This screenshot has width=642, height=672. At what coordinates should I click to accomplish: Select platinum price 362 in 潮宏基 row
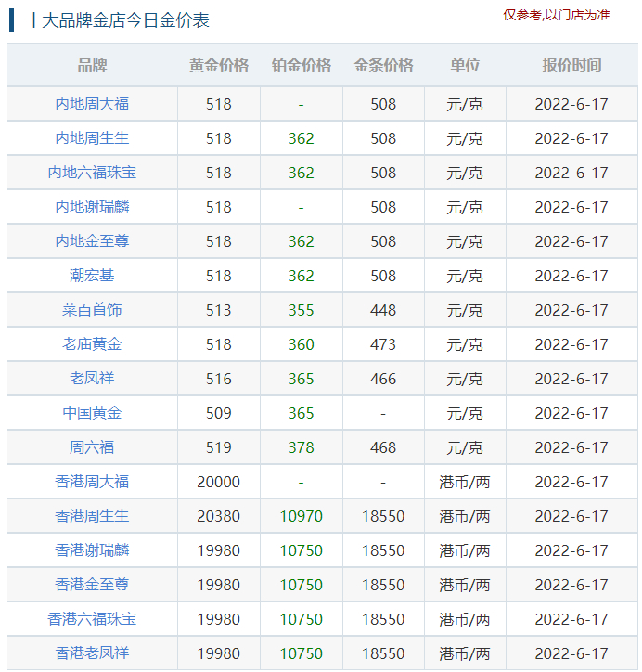click(302, 276)
